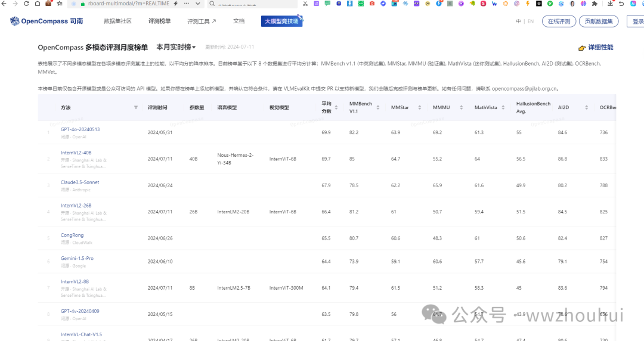Click the OpenCompass 司南 logo
644x341 pixels.
pyautogui.click(x=47, y=21)
